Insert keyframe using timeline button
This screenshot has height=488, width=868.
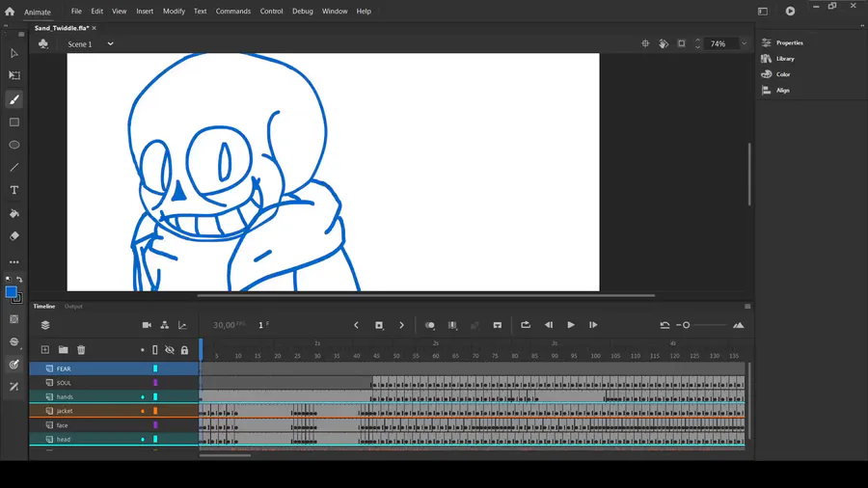379,325
